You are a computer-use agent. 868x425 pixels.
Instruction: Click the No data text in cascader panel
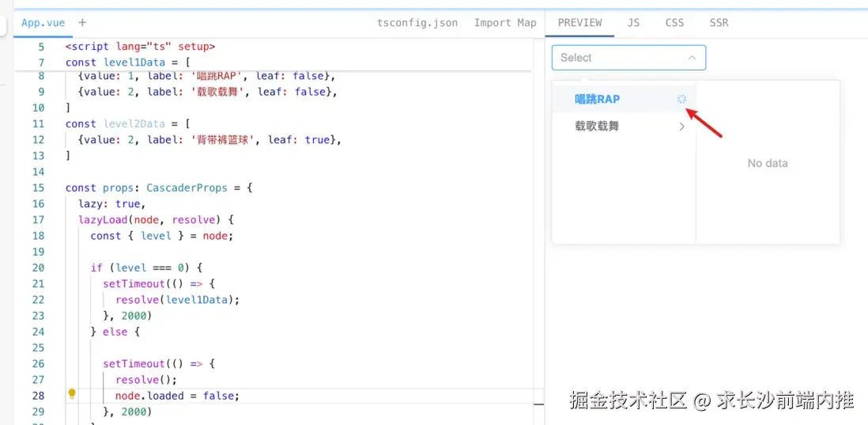click(768, 163)
